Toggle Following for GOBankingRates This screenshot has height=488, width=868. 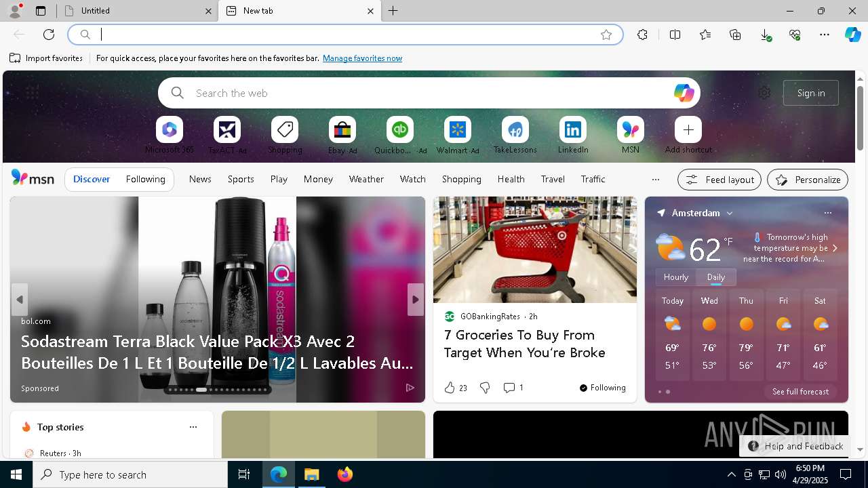[x=603, y=388]
